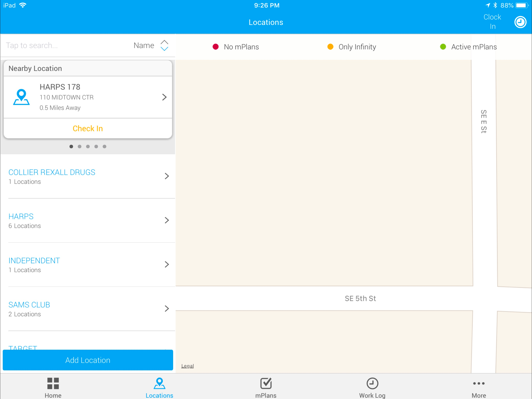The width and height of the screenshot is (532, 399).
Task: Tap the Work Log clock icon
Action: pyautogui.click(x=372, y=383)
